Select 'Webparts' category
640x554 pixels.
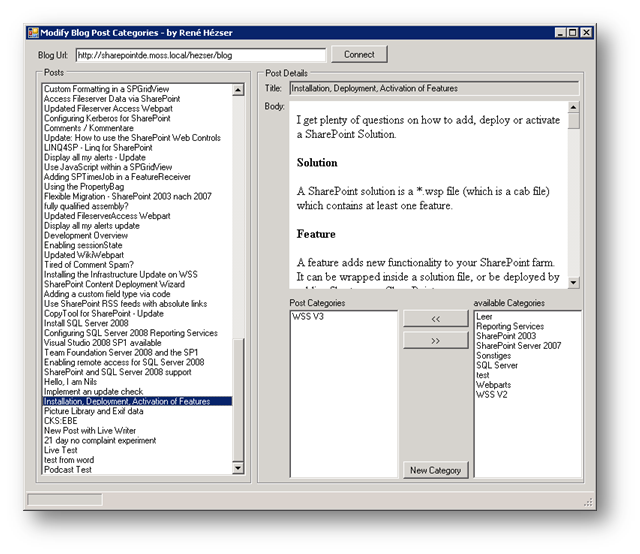point(493,385)
